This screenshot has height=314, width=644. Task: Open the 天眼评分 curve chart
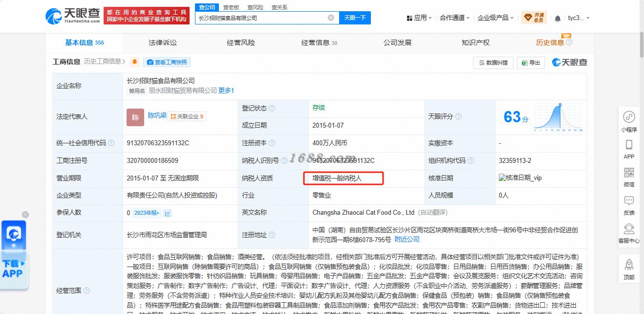[558, 117]
